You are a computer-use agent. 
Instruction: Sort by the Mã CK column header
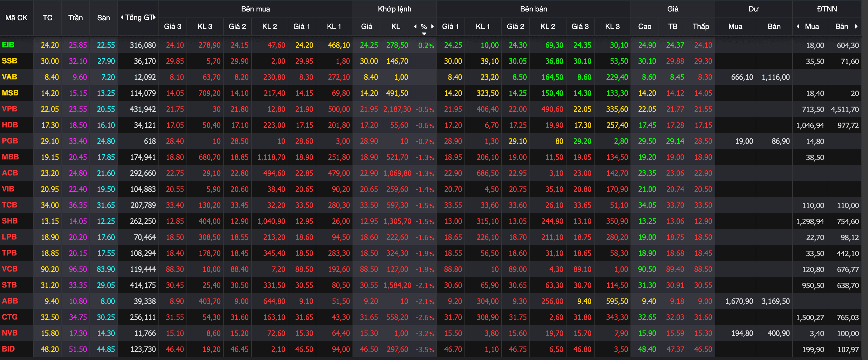coord(17,18)
